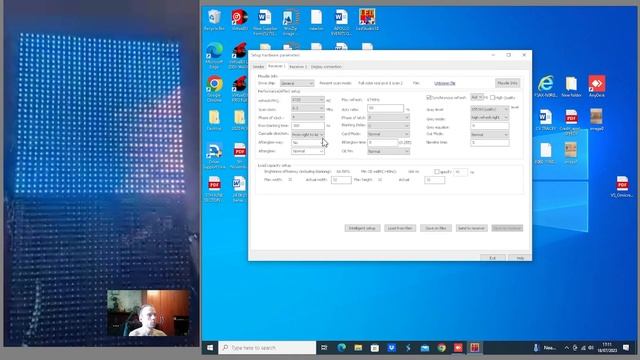Click the Windows taskbar search box
Viewport: 640px width, 360px height.
point(267,348)
